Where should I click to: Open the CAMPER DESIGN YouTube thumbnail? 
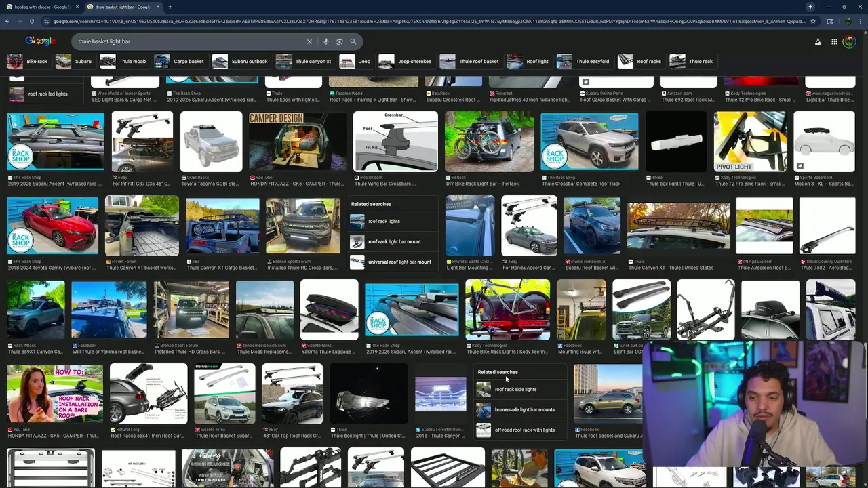pyautogui.click(x=298, y=142)
